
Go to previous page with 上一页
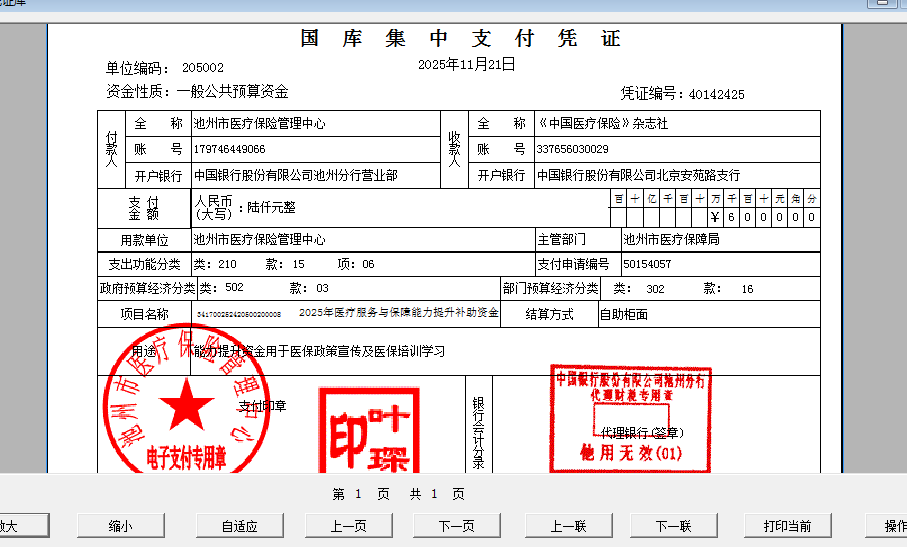348,526
